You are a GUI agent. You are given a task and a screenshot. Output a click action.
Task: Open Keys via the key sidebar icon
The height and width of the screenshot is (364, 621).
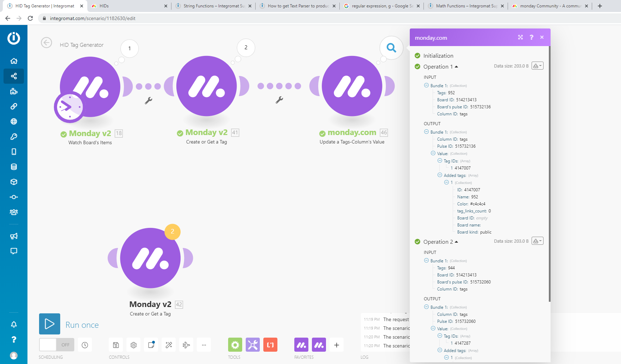point(14,136)
